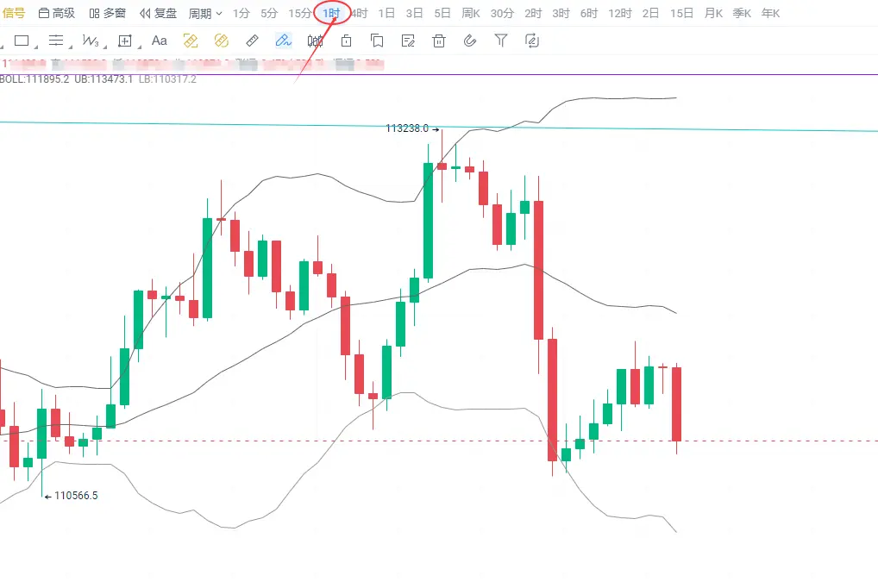Expand the parallel lines tool's dropdown triangle
Image resolution: width=878 pixels, height=588 pixels.
point(70,47)
